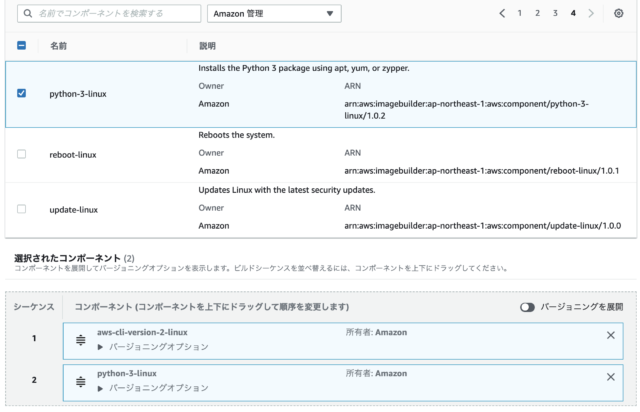Sort by the 名前 column header
Viewport: 640px width, 412px height.
pyautogui.click(x=58, y=46)
